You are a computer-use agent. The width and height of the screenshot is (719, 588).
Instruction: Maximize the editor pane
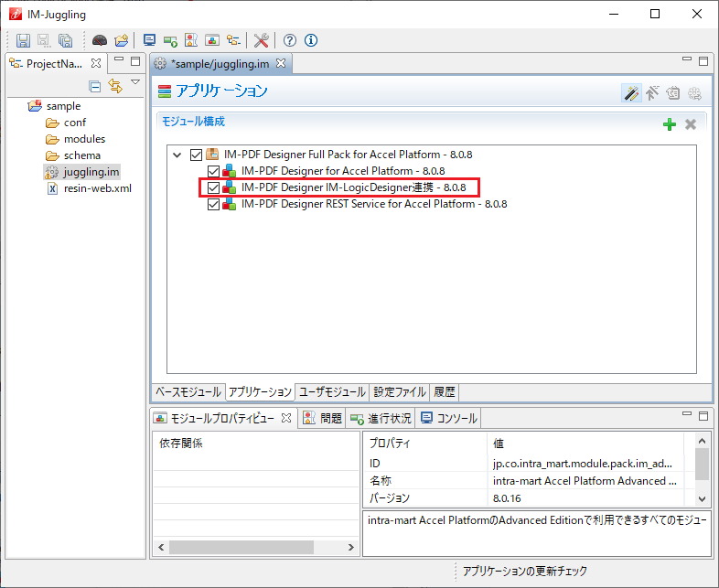pos(703,61)
